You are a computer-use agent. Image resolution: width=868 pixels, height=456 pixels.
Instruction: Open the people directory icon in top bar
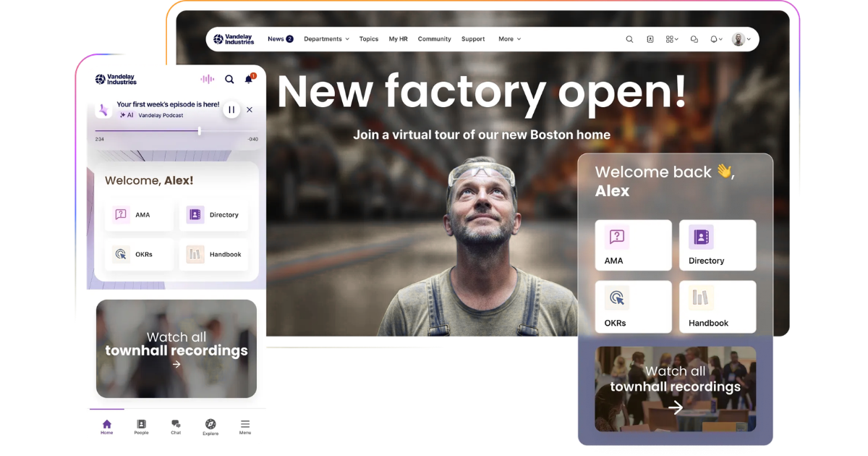click(650, 39)
